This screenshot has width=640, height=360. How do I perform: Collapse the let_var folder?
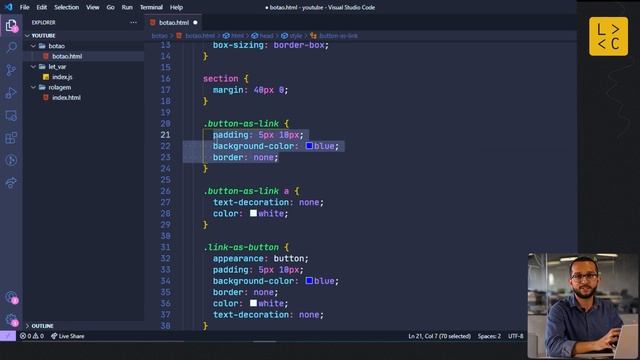click(x=33, y=67)
